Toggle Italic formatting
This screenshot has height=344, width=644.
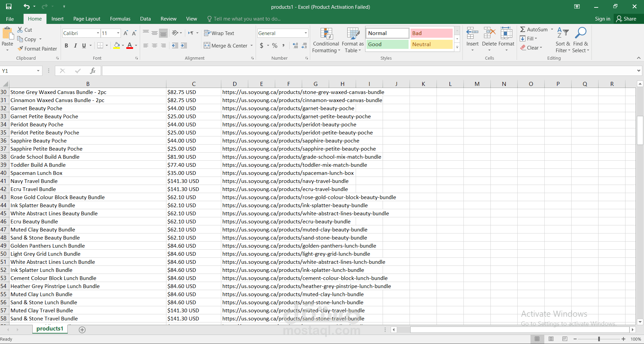click(75, 45)
